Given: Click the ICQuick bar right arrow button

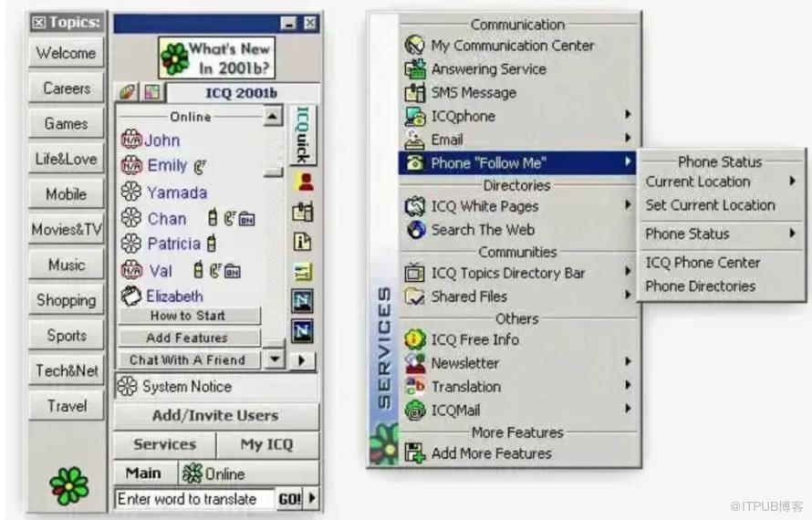Looking at the screenshot, I should coord(302,360).
